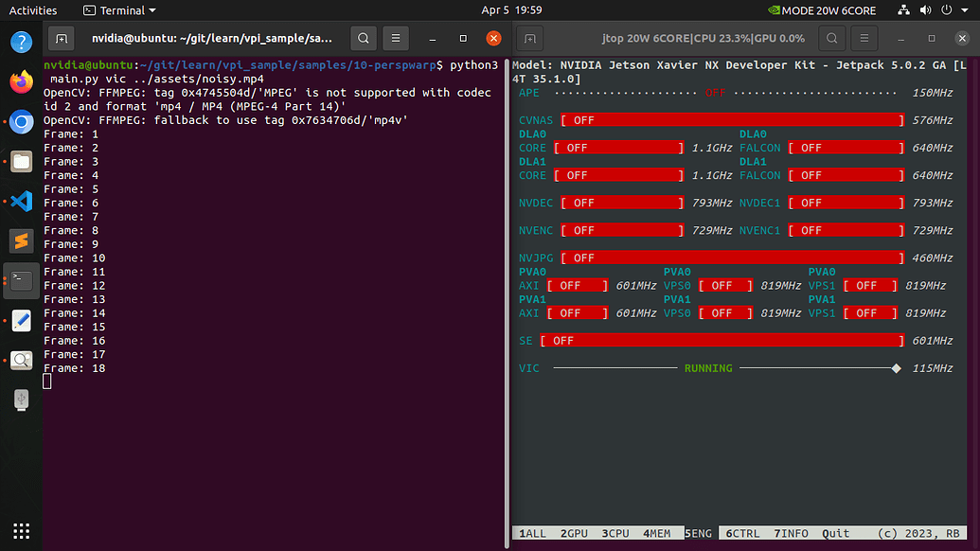Select the pencil editor icon in dock

pos(21,320)
